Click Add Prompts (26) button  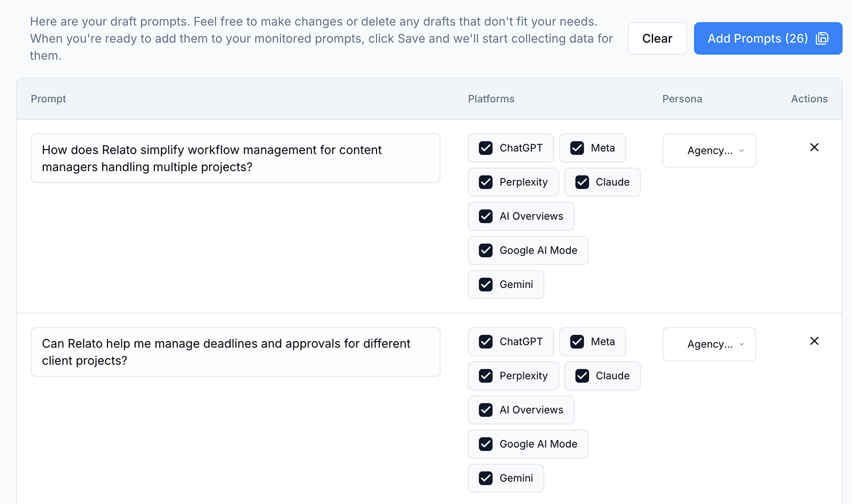pyautogui.click(x=757, y=38)
